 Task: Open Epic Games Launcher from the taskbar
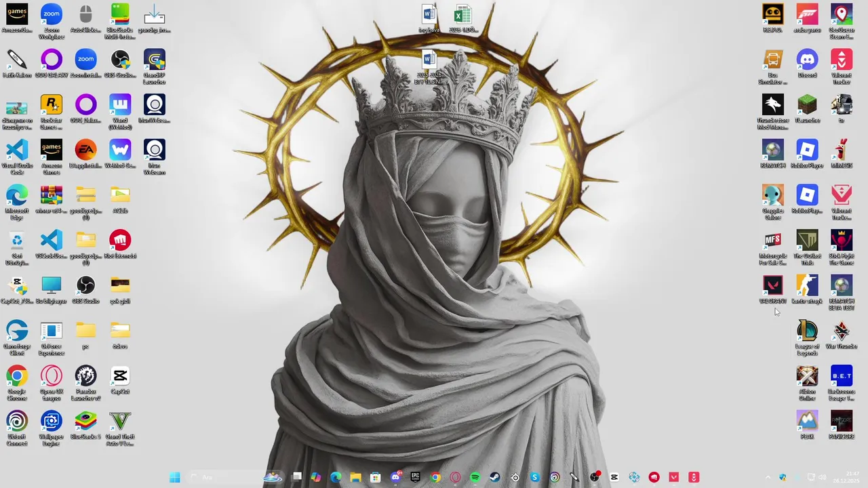415,477
